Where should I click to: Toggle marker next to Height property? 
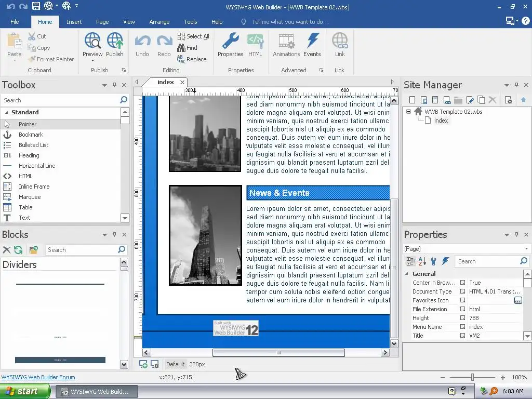point(462,318)
